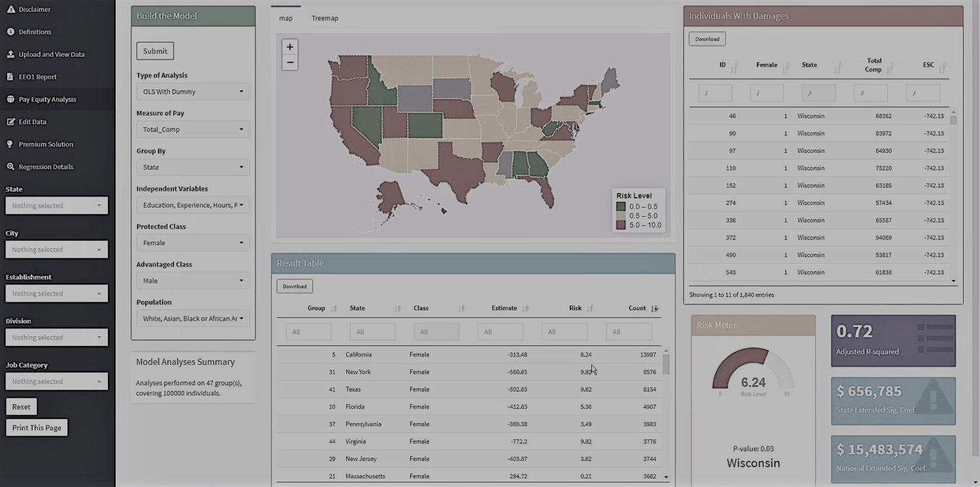Select the Definitions info icon
The image size is (980, 487).
[10, 31]
